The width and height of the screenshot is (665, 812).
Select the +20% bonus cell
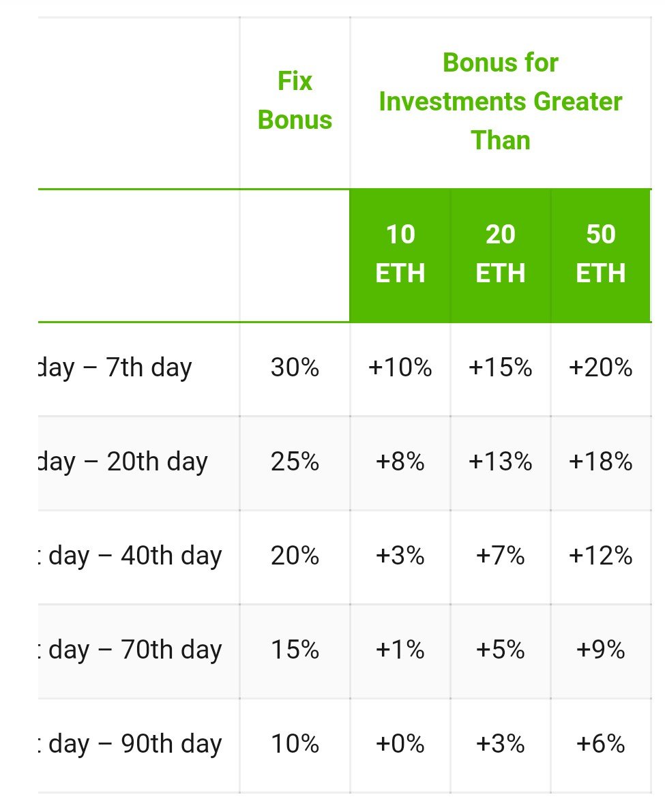pos(601,367)
